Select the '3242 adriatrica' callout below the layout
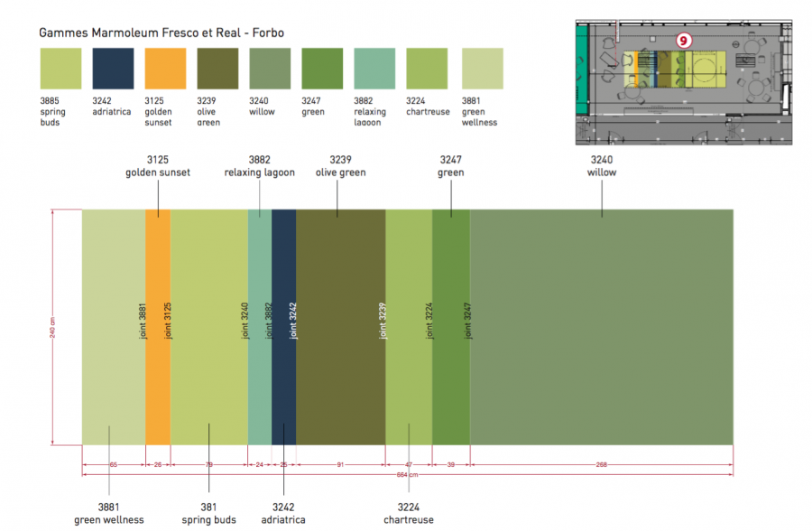The image size is (812, 531). tap(283, 513)
